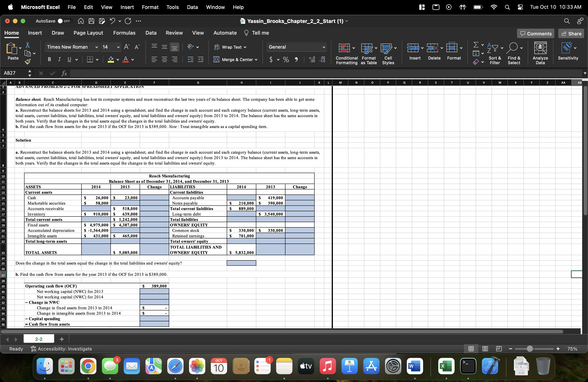Screen dimensions: 588x382
Task: Click the Save disk icon
Action: (91, 21)
